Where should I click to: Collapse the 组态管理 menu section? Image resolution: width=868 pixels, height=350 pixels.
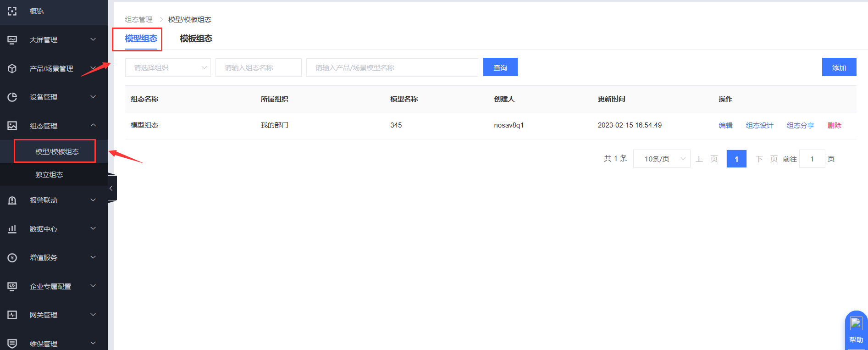[x=93, y=125]
